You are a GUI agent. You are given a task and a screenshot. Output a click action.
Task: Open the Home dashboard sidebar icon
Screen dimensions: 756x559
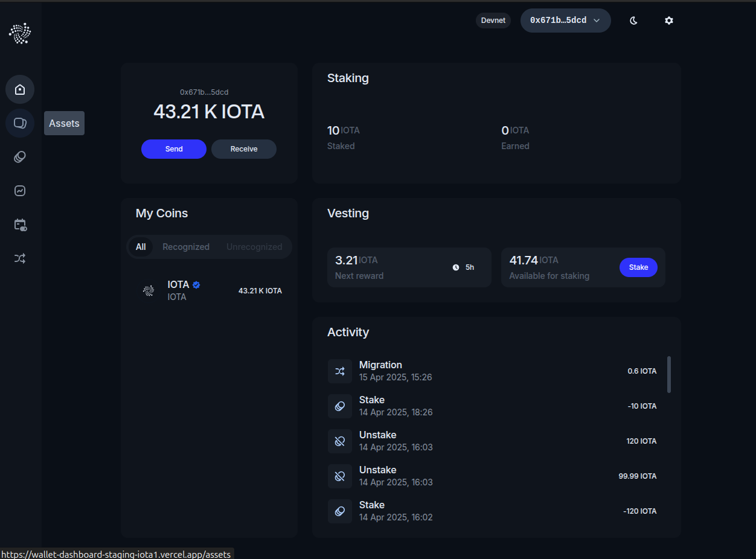(x=20, y=89)
